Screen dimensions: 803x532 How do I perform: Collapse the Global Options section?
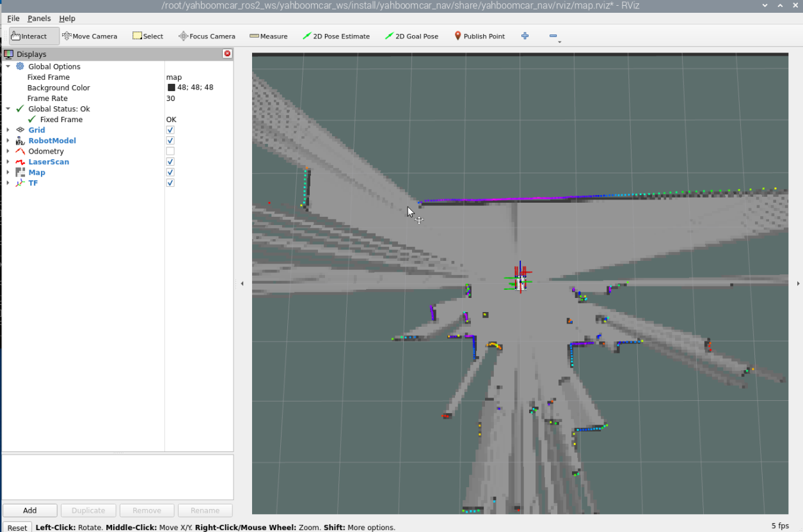pyautogui.click(x=8, y=66)
